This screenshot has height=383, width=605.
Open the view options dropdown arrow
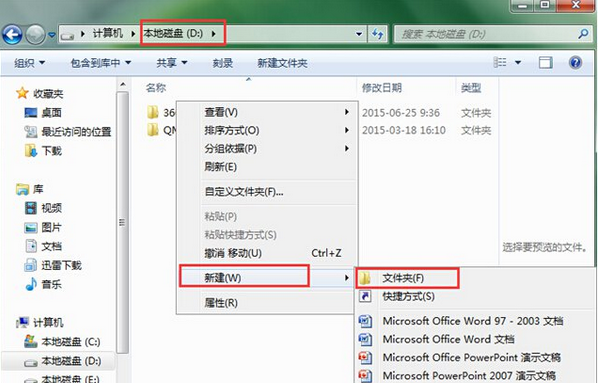pos(518,62)
